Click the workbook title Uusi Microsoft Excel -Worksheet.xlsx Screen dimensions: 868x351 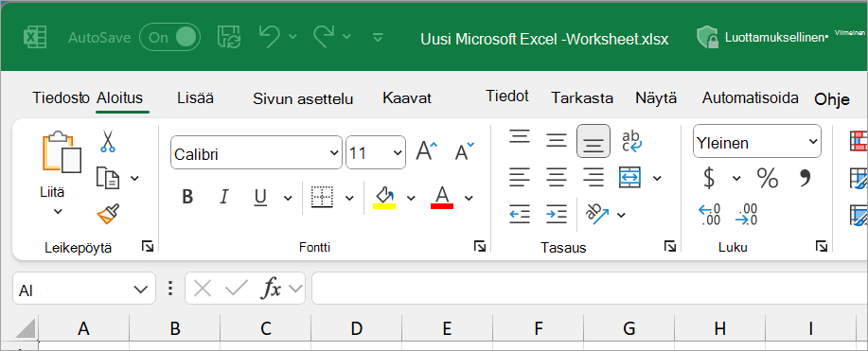(x=544, y=40)
